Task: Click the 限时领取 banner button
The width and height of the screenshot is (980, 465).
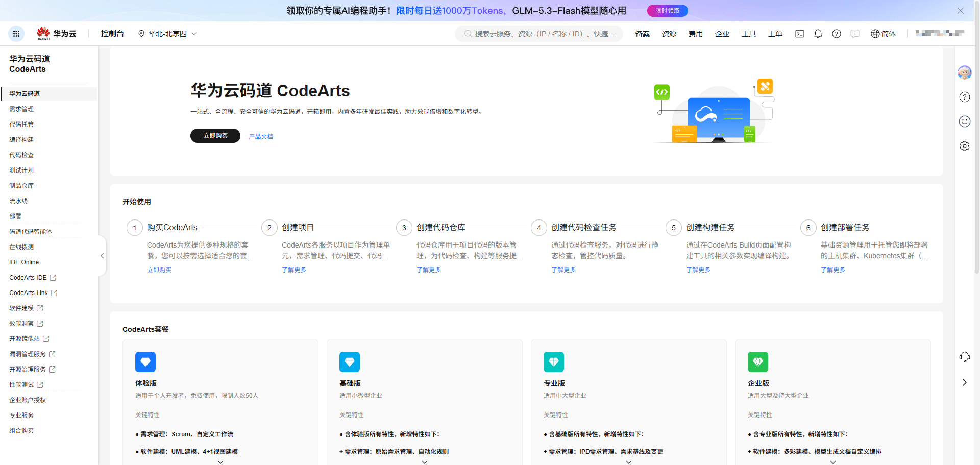Action: (x=668, y=11)
